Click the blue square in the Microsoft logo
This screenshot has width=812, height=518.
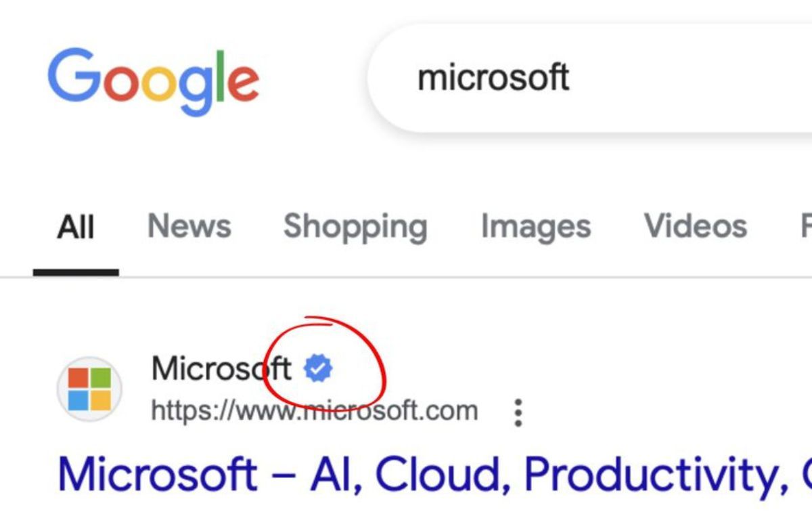79,400
